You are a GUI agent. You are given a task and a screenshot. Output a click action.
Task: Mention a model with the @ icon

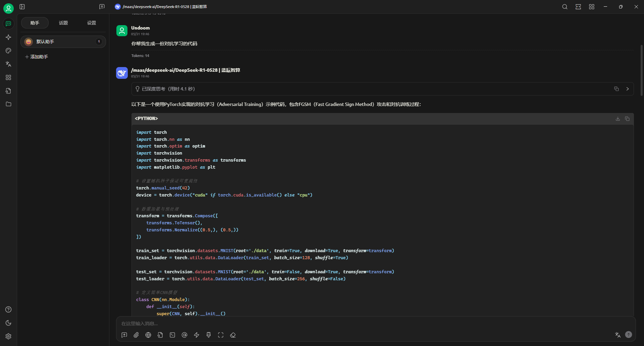(184, 335)
